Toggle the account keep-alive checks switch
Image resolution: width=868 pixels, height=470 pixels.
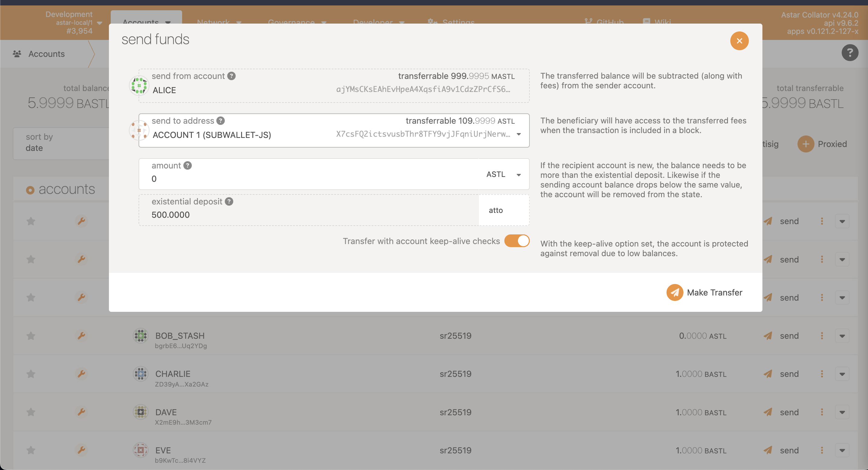[x=517, y=241]
